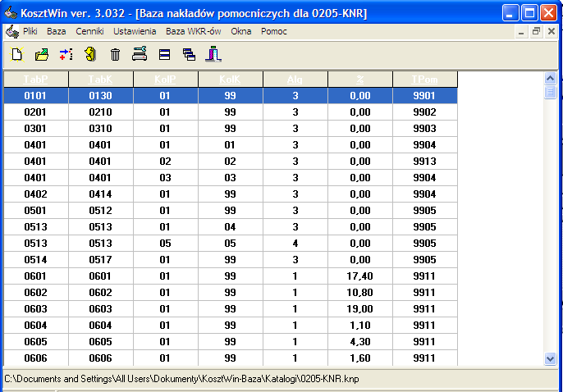Select the 0606 cell in TabP column

(x=36, y=358)
